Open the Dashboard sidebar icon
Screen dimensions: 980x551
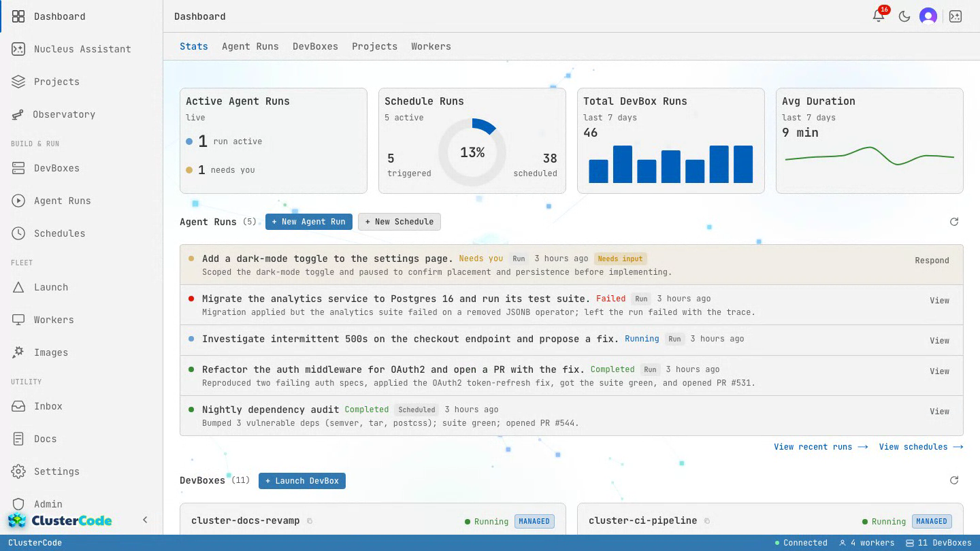tap(18, 16)
